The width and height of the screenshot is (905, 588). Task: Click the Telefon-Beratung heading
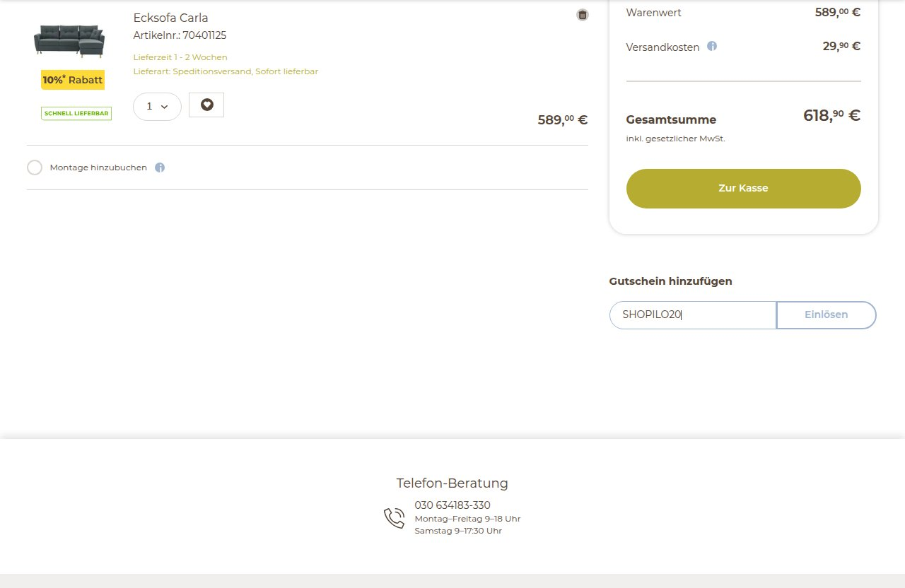pos(452,483)
